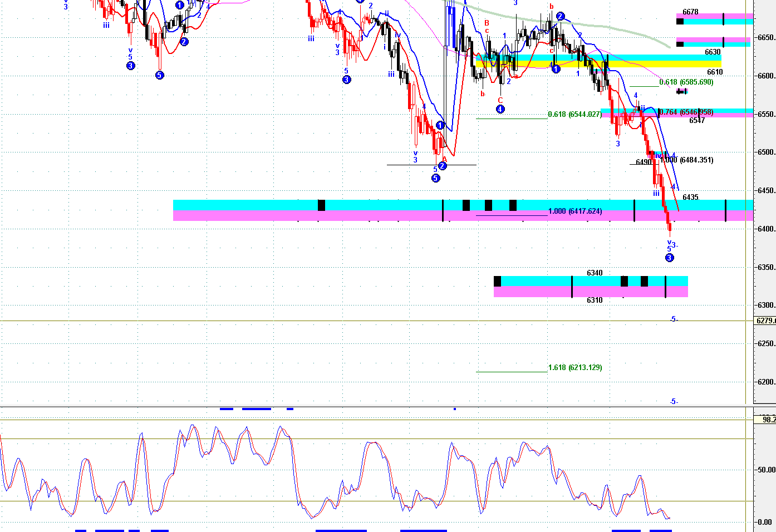Click the red B wave label

[x=487, y=23]
